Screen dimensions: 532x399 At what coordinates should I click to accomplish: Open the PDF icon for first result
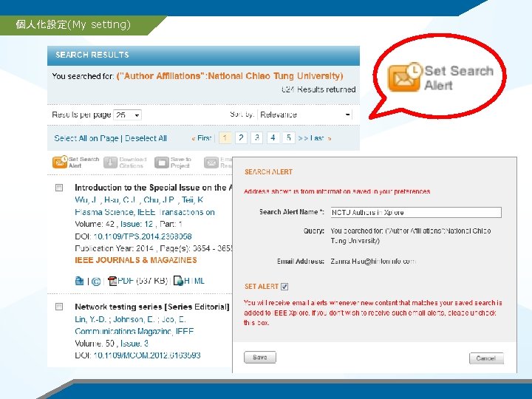click(x=112, y=281)
